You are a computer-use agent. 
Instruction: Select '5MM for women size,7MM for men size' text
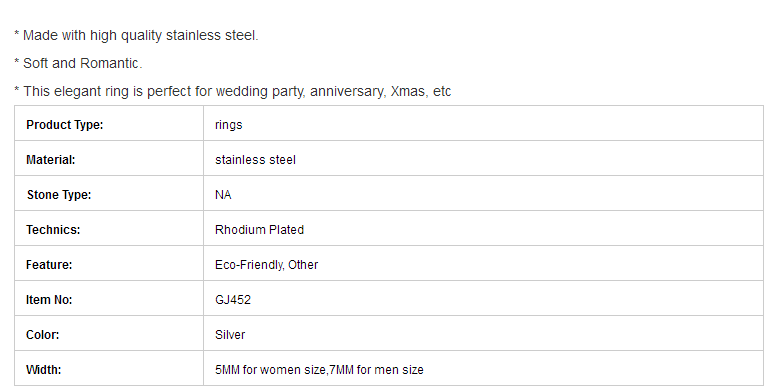click(x=319, y=370)
